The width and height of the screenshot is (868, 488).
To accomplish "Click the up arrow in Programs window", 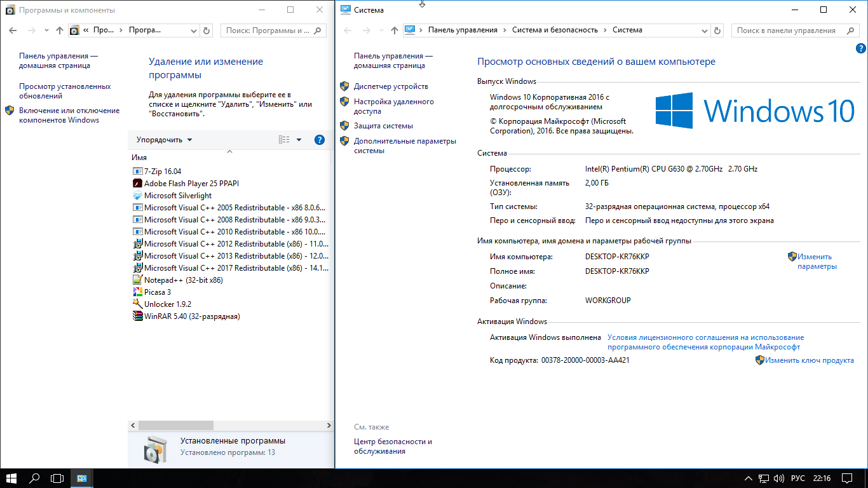I will [60, 30].
